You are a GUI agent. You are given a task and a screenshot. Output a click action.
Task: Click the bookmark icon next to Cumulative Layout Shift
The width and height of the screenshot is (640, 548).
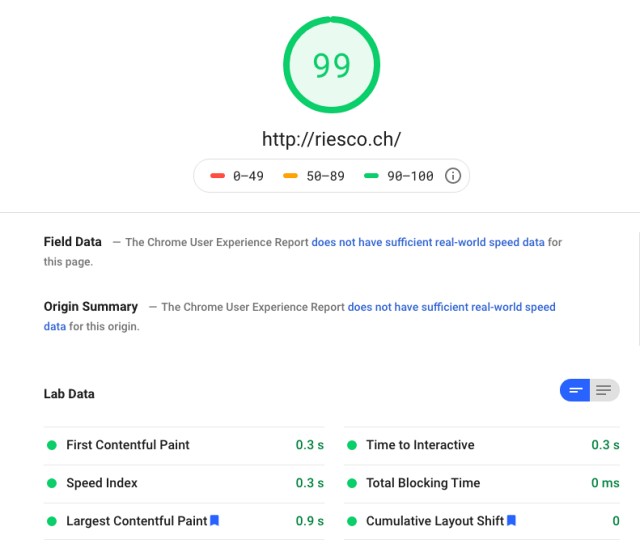click(511, 521)
